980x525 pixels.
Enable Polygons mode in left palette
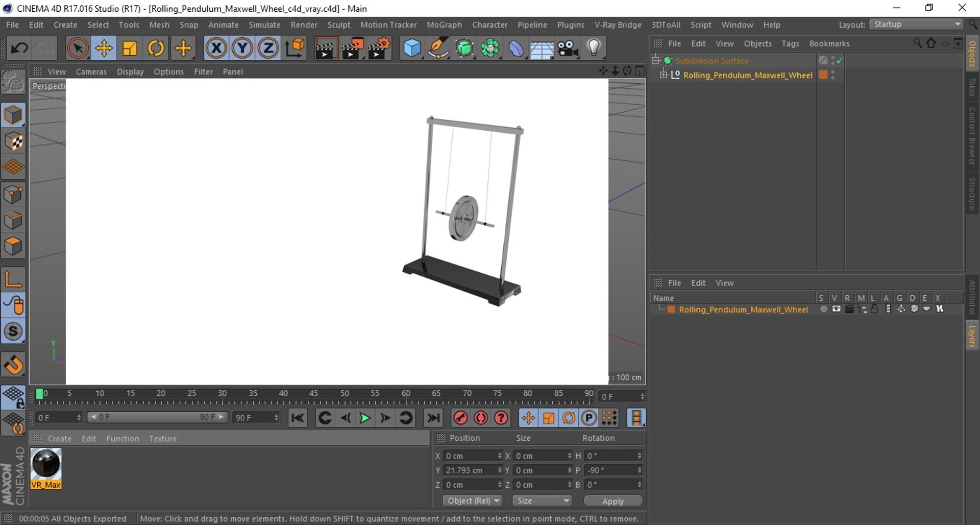(x=13, y=247)
